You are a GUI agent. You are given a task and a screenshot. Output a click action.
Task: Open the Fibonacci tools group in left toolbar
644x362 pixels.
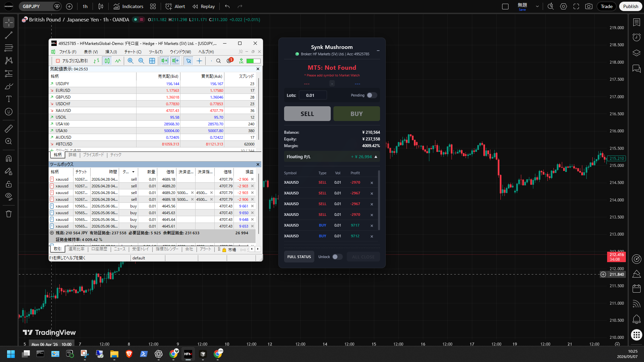tap(9, 48)
